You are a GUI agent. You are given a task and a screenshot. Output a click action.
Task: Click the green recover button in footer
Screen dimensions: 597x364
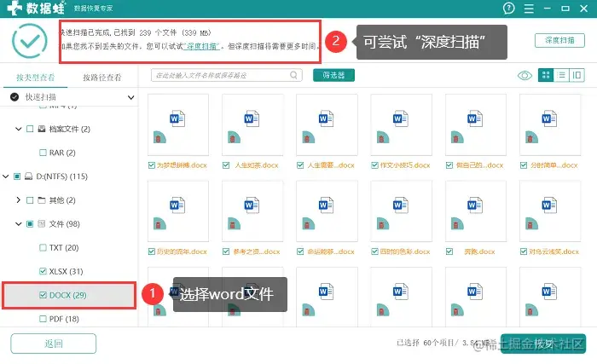(543, 344)
